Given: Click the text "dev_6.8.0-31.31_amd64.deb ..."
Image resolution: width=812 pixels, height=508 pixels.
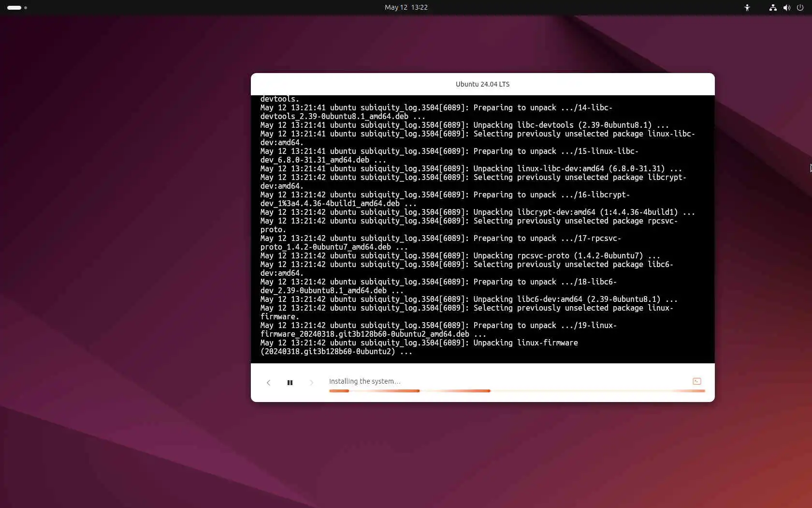Looking at the screenshot, I should point(323,160).
